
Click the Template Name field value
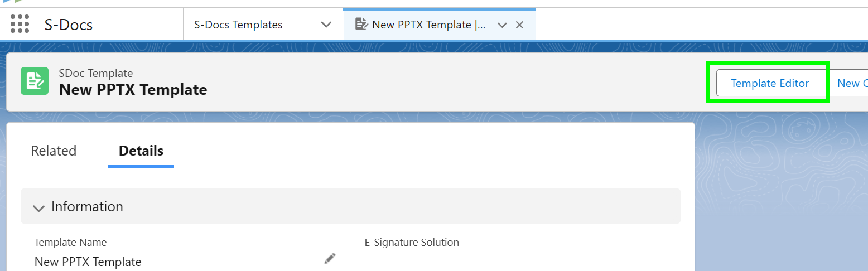coord(88,262)
